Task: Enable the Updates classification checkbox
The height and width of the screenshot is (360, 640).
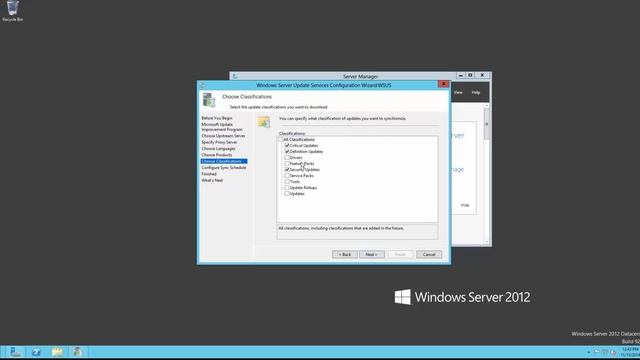Action: click(x=287, y=194)
